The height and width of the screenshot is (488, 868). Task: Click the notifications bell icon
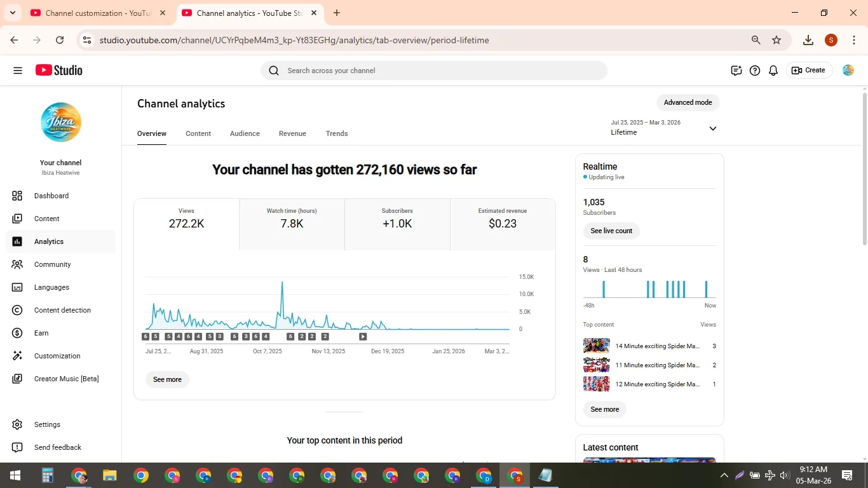point(773,71)
